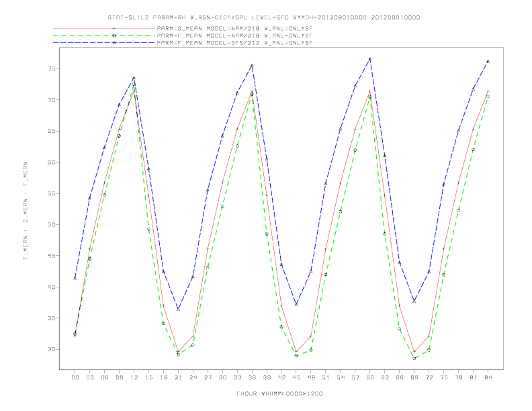Click the x-axis forecast hour label 48
532x411 pixels.
pyautogui.click(x=311, y=377)
